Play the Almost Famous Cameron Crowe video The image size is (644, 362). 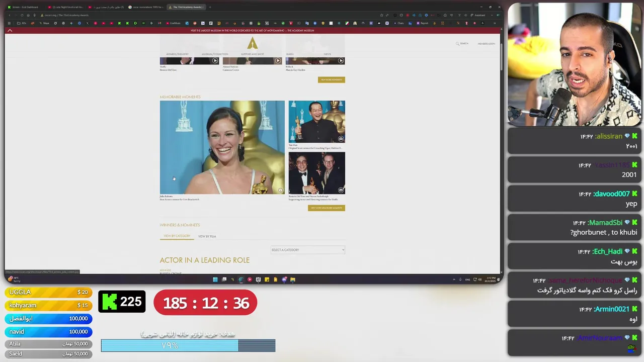[278, 61]
